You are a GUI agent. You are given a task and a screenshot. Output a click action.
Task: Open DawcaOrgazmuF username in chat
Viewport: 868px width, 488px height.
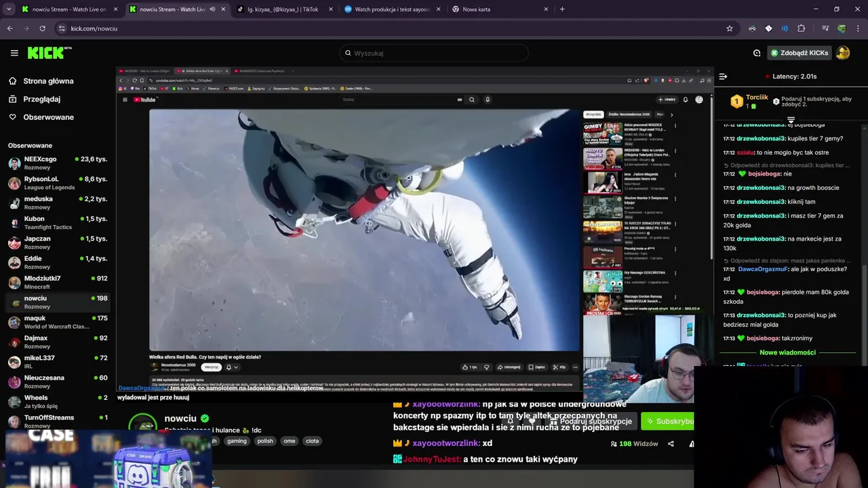[763, 269]
